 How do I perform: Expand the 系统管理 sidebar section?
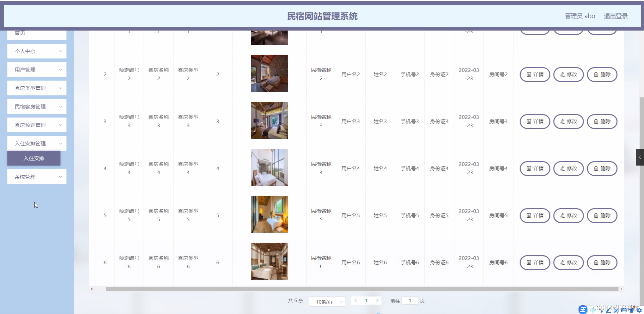(x=37, y=177)
